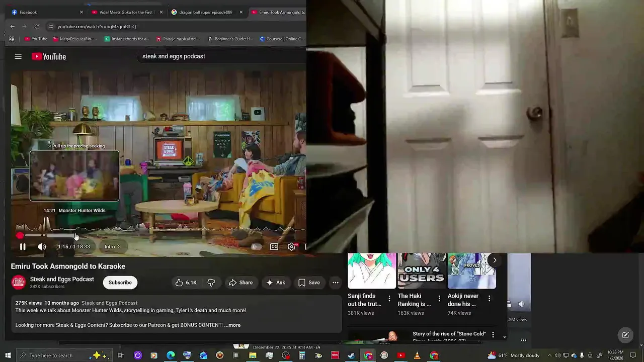Open VLC media player from taskbar

[x=417, y=355]
